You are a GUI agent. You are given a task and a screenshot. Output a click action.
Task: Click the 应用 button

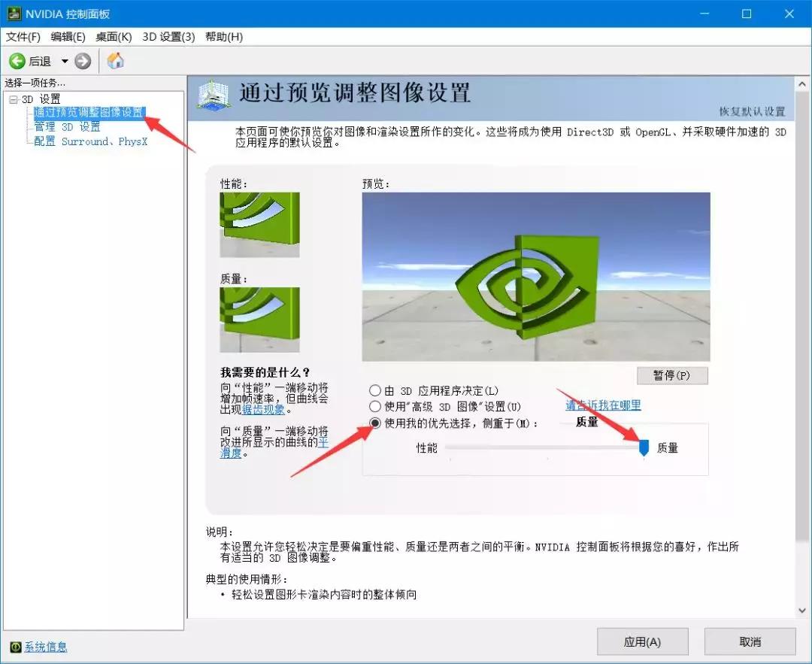coord(644,641)
